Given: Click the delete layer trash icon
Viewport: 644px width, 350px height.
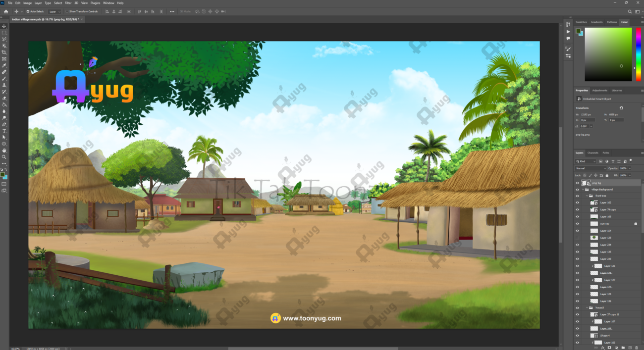Looking at the screenshot, I should click(637, 348).
